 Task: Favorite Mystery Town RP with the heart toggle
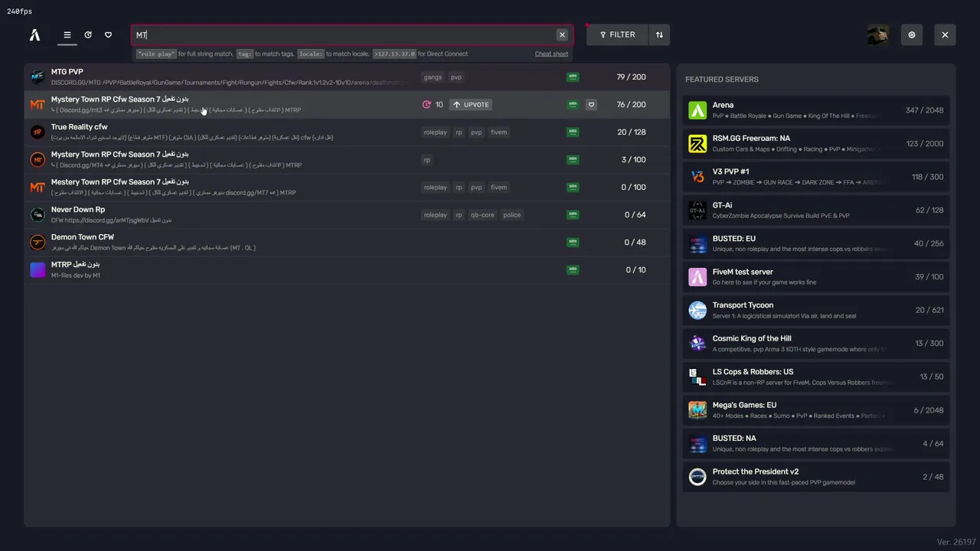591,105
